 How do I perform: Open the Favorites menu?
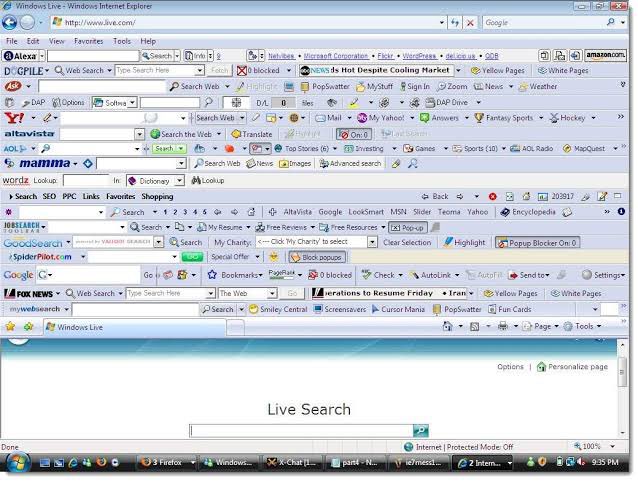pyautogui.click(x=88, y=41)
